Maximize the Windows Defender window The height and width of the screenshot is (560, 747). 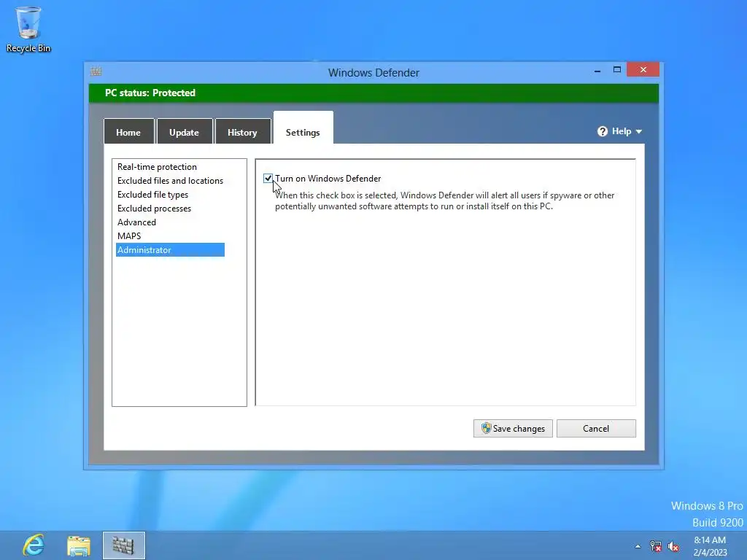pyautogui.click(x=617, y=70)
